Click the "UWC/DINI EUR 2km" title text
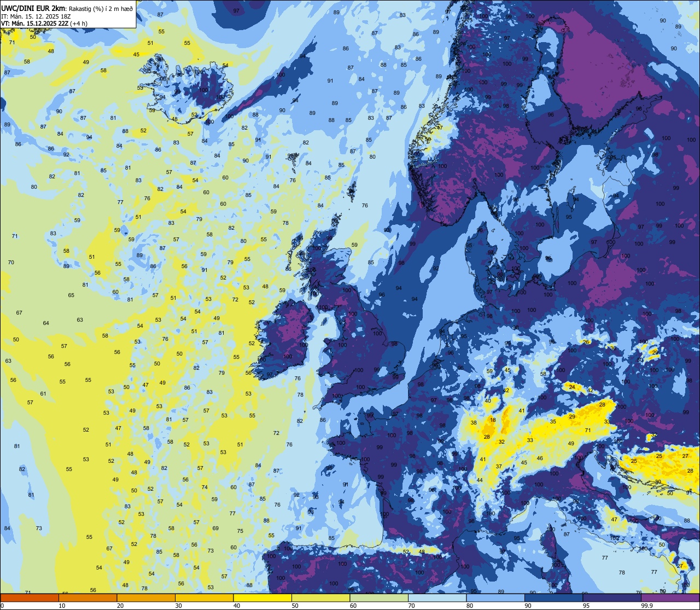700x610 pixels. (33, 8)
